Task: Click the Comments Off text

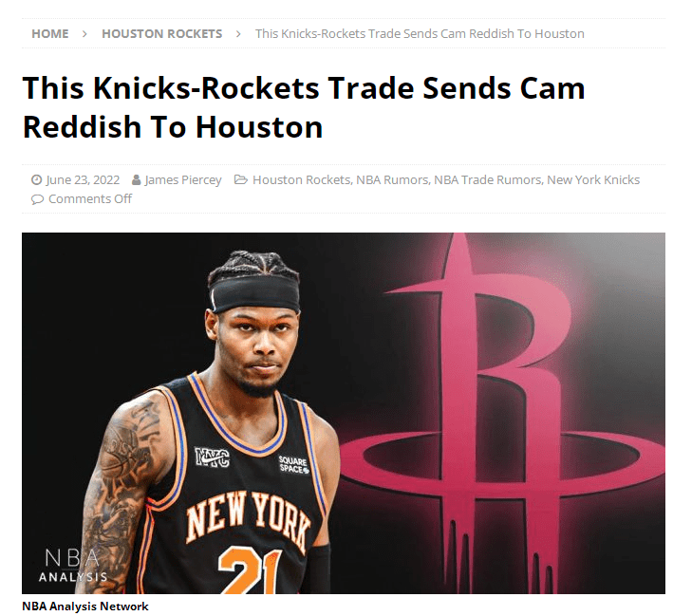Action: click(90, 199)
